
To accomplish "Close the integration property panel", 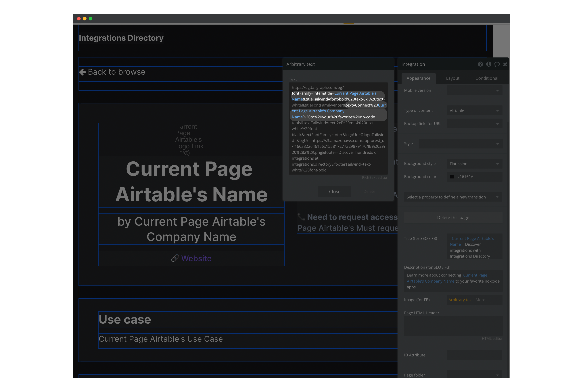I will (505, 64).
